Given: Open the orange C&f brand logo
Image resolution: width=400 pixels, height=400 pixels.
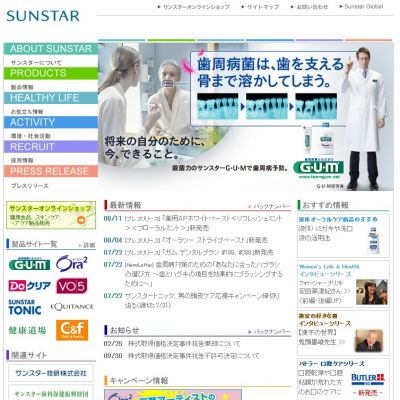Looking at the screenshot, I should [x=72, y=330].
